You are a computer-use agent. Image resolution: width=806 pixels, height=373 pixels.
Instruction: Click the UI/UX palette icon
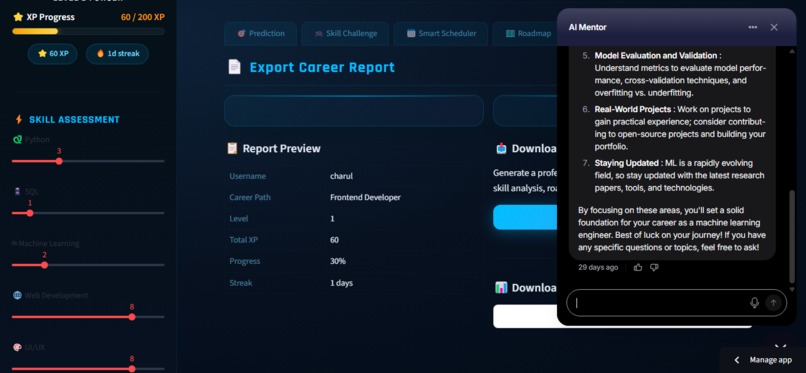(17, 347)
